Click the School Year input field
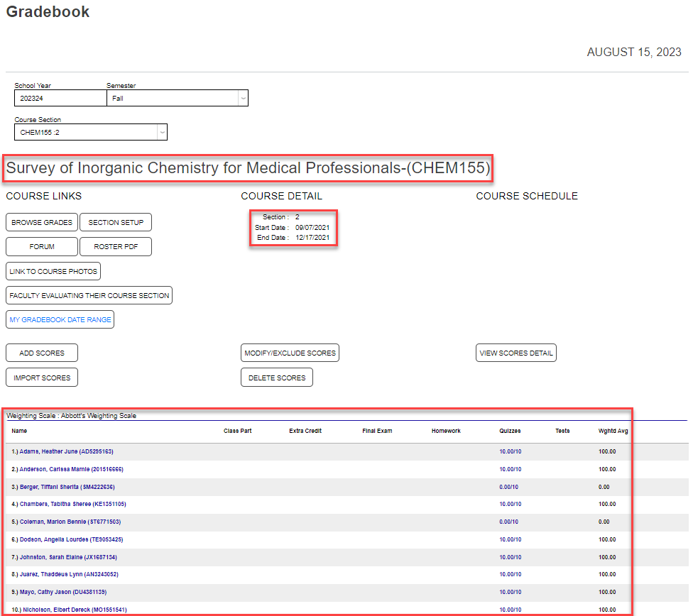Screen dimensions: 693x616 pos(60,98)
